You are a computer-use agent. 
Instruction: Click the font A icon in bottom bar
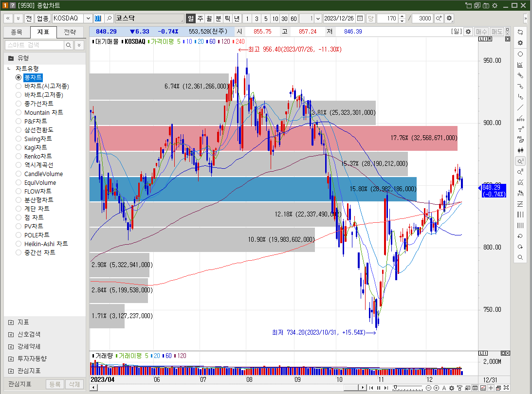pyautogui.click(x=444, y=388)
